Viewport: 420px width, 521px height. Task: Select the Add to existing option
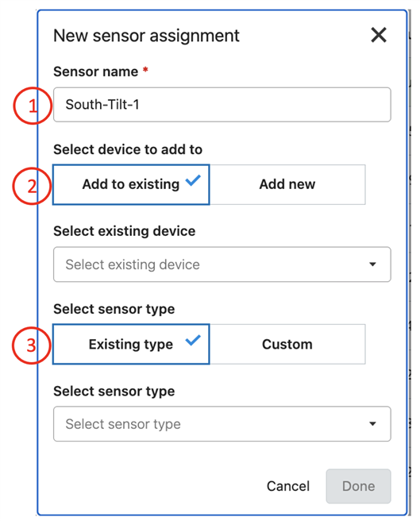[x=131, y=184]
